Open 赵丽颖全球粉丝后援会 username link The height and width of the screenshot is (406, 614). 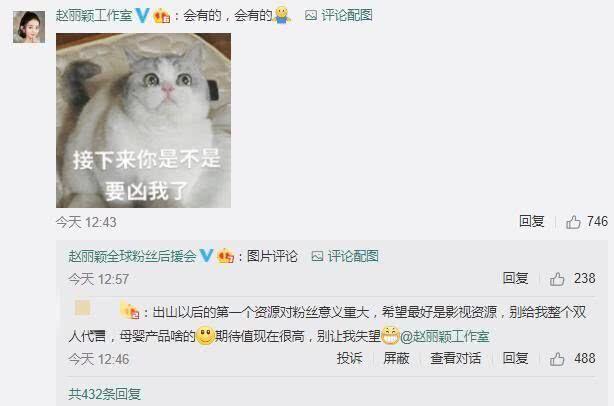[x=132, y=256]
